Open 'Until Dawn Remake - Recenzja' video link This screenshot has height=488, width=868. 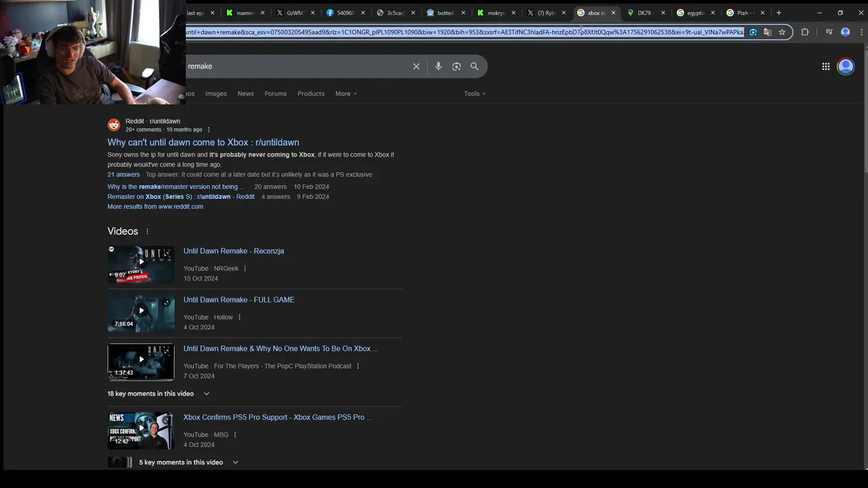click(x=234, y=251)
